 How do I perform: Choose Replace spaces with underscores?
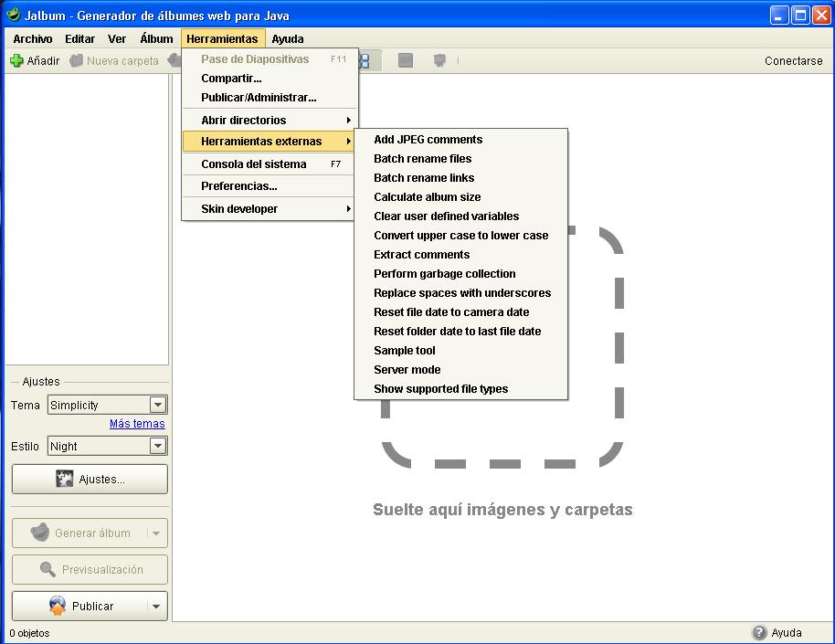(x=460, y=293)
